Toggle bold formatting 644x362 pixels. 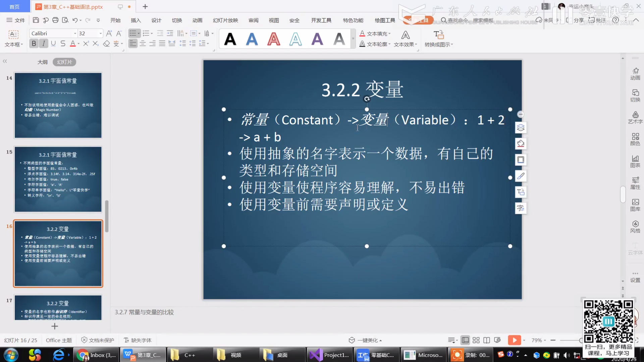coord(34,44)
